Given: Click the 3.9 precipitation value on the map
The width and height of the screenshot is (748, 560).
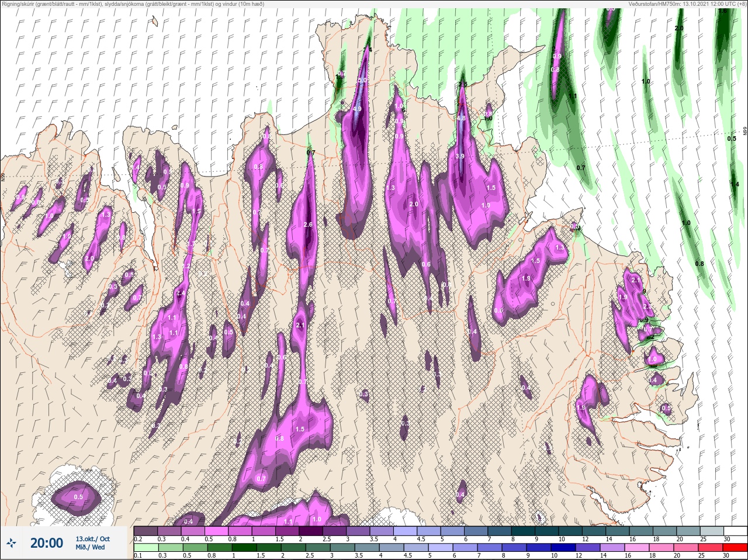Looking at the screenshot, I should [x=460, y=156].
